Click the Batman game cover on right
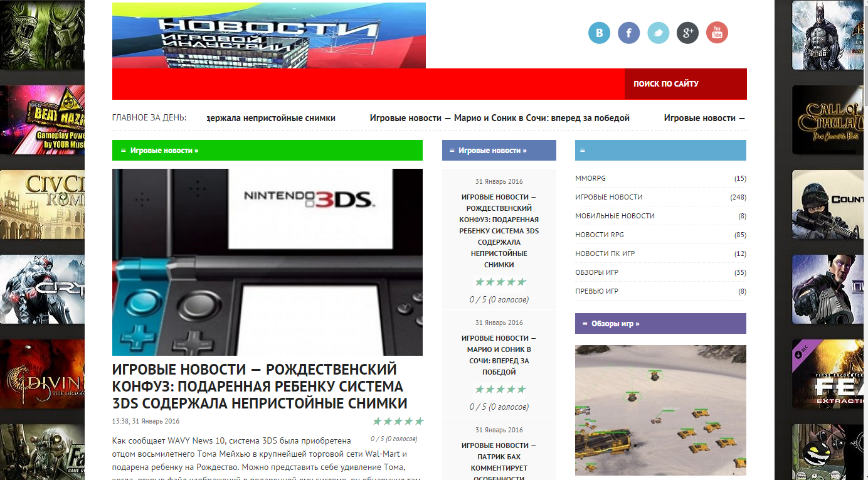The width and height of the screenshot is (868, 480). [x=828, y=35]
